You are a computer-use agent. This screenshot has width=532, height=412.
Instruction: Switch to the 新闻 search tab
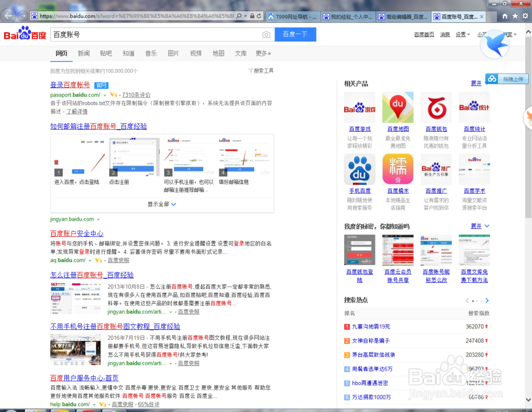click(x=84, y=53)
